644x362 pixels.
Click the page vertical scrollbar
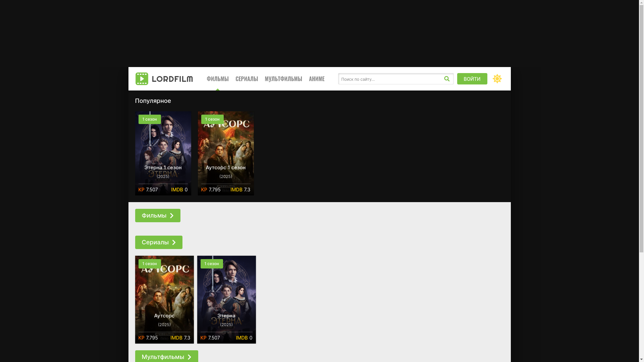coord(641,134)
